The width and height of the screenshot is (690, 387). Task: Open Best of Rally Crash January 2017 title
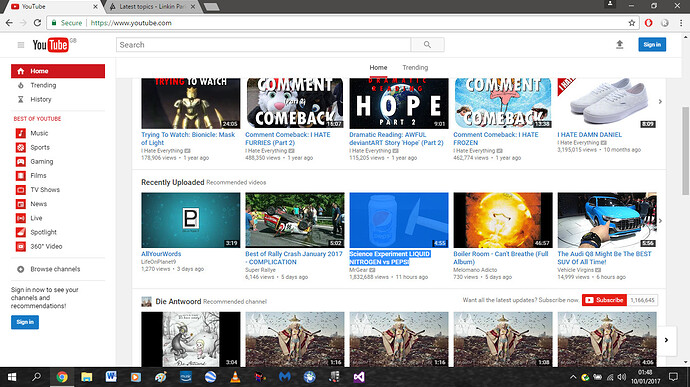(294, 258)
